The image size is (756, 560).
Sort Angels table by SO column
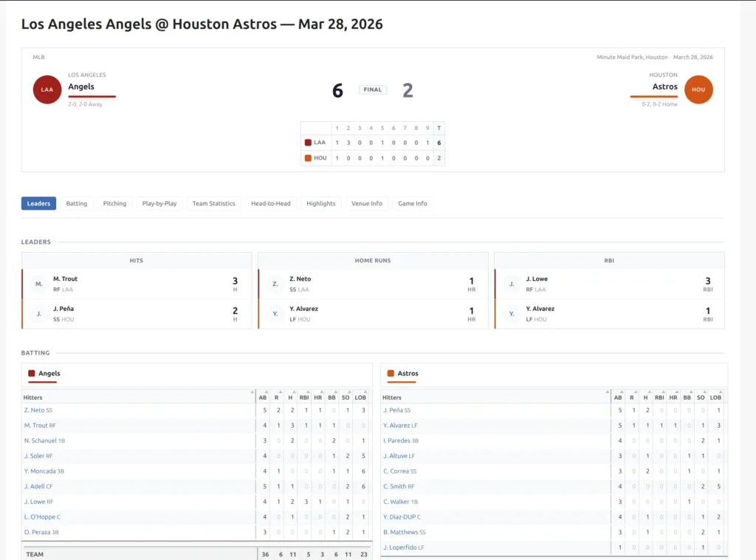(346, 397)
